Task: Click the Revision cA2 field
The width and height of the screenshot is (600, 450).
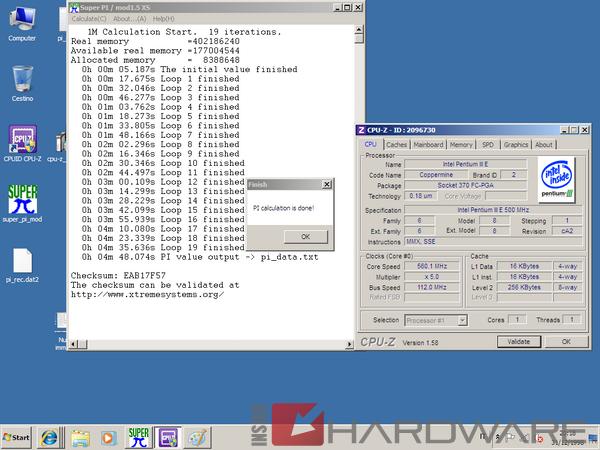Action: pos(567,231)
